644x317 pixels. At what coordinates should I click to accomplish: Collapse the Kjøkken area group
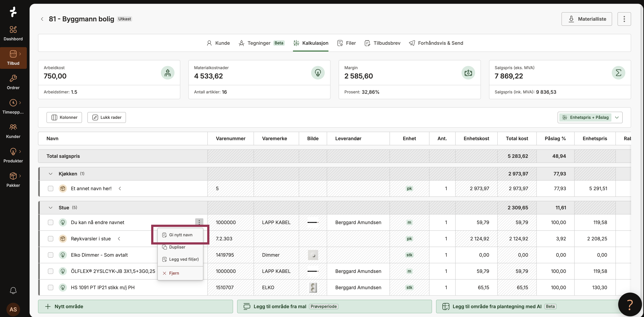(51, 174)
